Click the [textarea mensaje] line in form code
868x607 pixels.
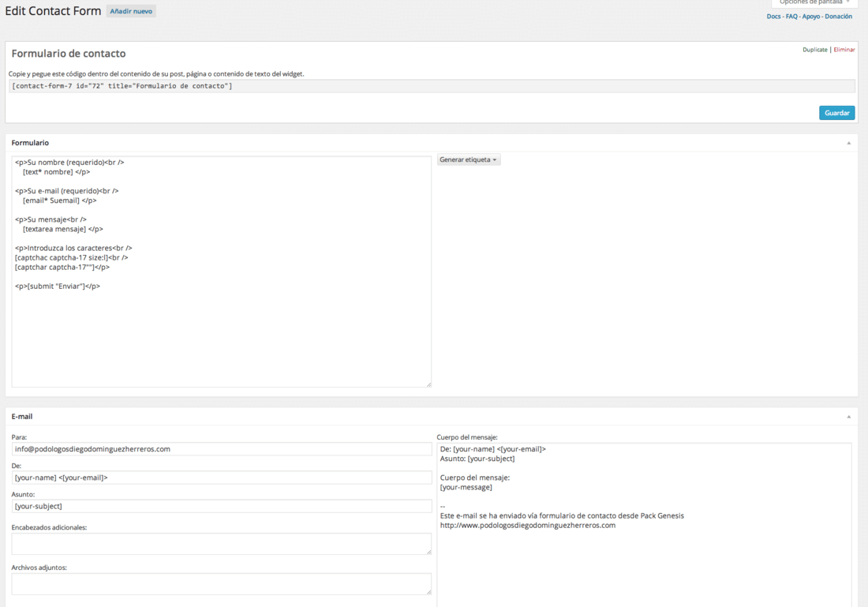click(x=63, y=229)
